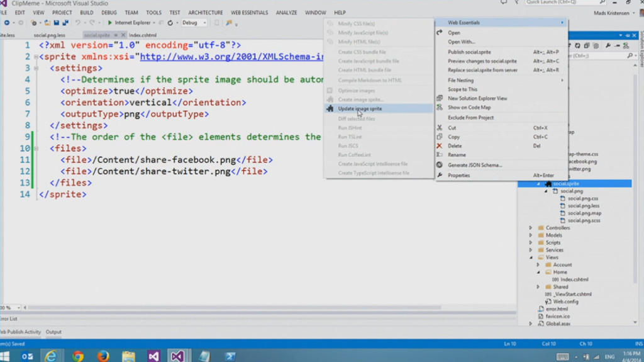The image size is (644, 362).
Task: Open Outlook from the taskbar
Action: 27,356
